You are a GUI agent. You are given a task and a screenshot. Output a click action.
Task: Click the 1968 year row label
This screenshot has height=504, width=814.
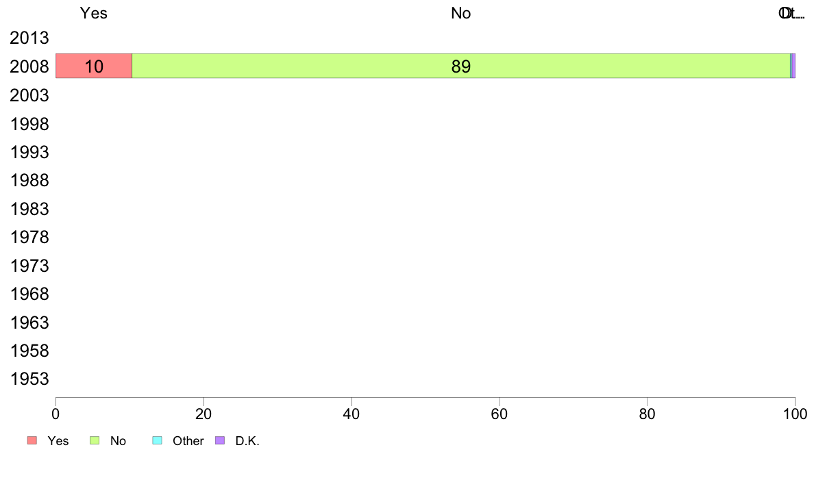pyautogui.click(x=29, y=294)
